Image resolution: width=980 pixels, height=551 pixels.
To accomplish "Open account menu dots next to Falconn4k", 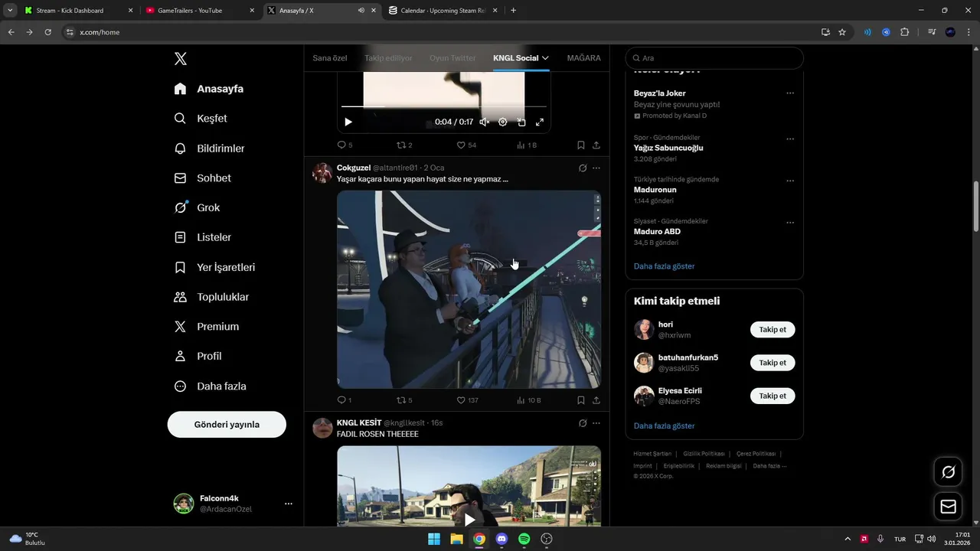I will click(x=289, y=504).
